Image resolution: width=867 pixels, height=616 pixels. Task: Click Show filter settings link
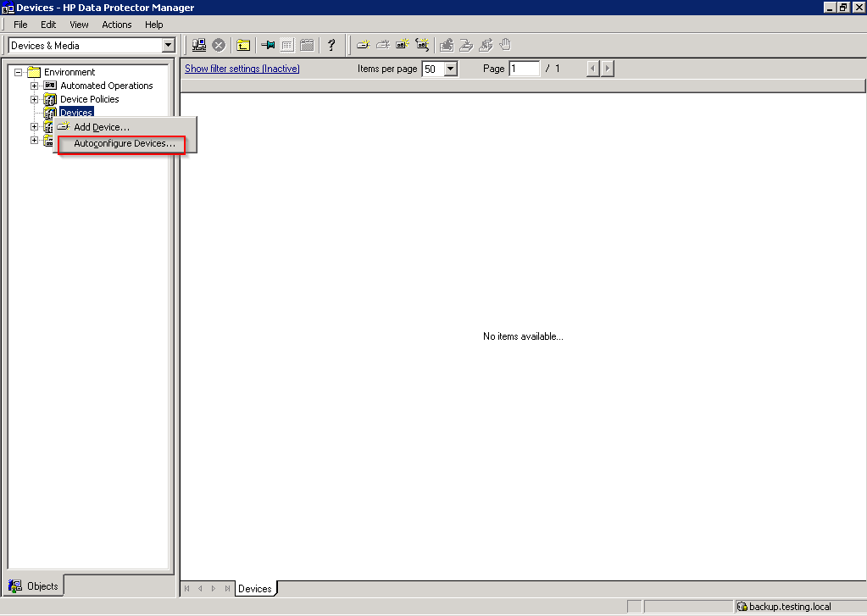click(242, 69)
